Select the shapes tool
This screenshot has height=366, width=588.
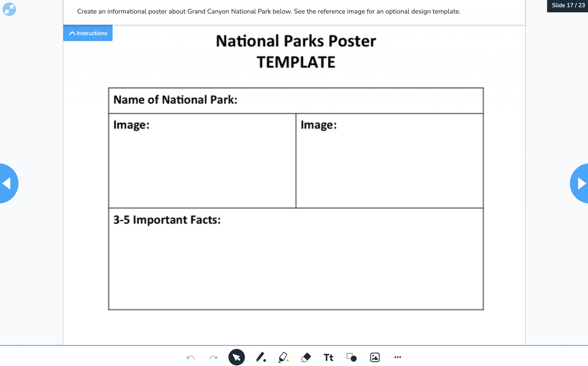point(351,357)
